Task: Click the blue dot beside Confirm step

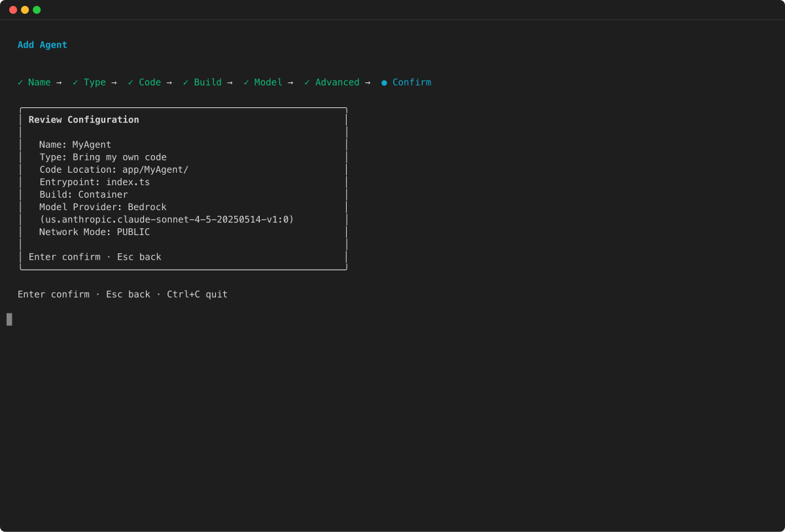Action: pos(384,82)
